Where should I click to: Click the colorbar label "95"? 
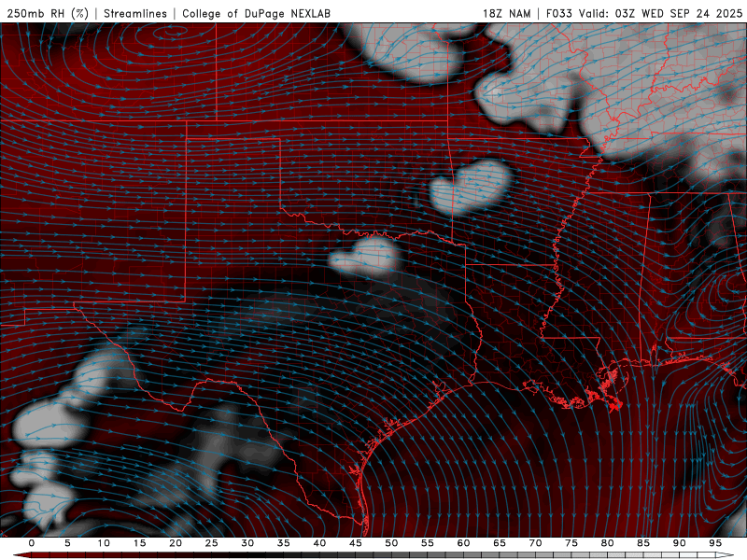point(715,543)
